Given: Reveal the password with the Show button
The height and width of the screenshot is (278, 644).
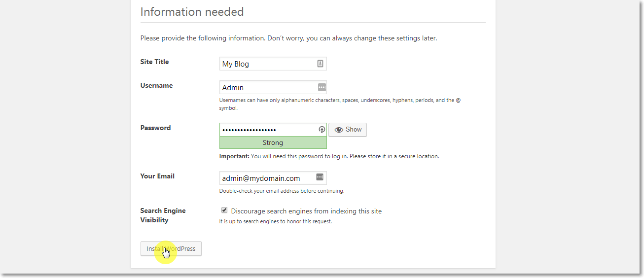Looking at the screenshot, I should (348, 130).
